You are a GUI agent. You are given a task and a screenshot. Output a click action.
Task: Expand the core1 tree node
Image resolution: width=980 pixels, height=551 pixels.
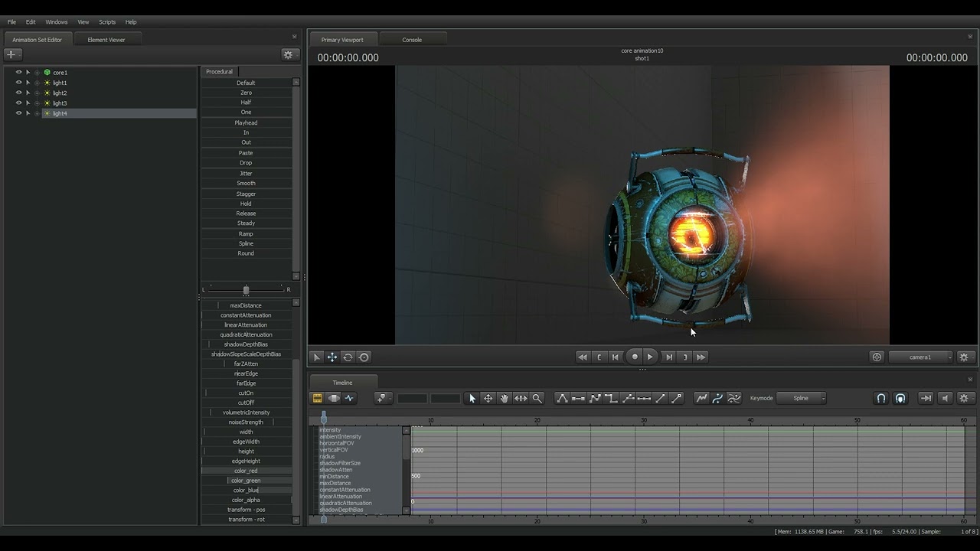(37, 72)
